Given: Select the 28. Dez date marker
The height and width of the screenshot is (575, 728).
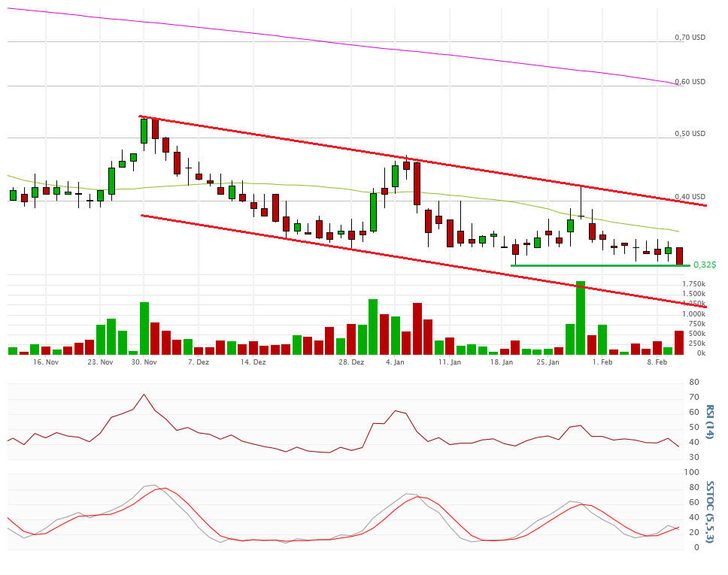Looking at the screenshot, I should 351,362.
